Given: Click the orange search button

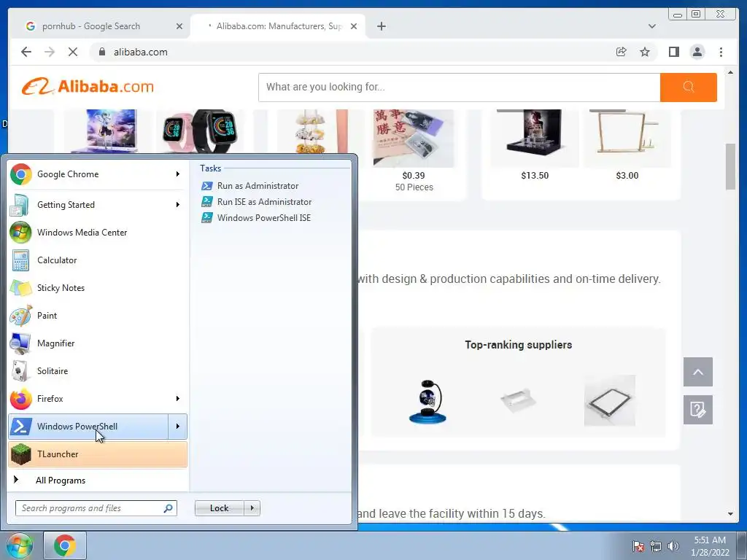Looking at the screenshot, I should (689, 87).
